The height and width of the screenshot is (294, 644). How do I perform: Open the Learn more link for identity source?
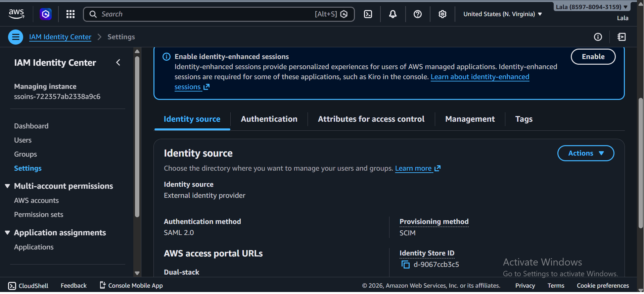pyautogui.click(x=413, y=168)
